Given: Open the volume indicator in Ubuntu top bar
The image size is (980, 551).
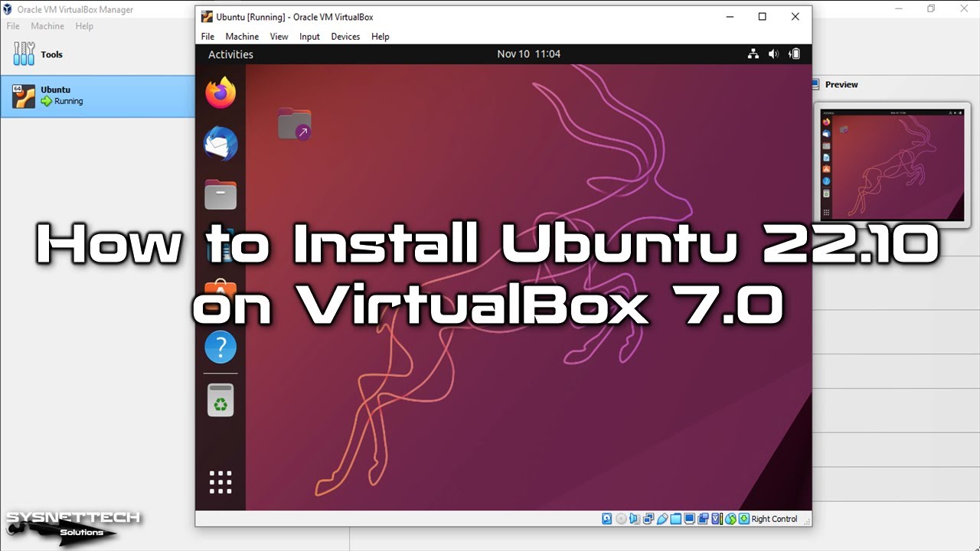Looking at the screenshot, I should (773, 54).
